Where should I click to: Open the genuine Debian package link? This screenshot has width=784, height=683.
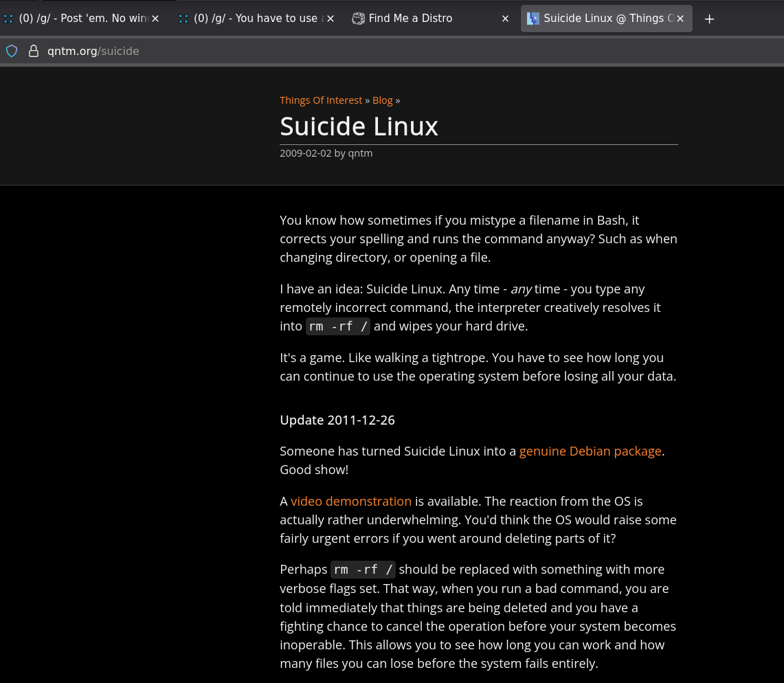(590, 451)
